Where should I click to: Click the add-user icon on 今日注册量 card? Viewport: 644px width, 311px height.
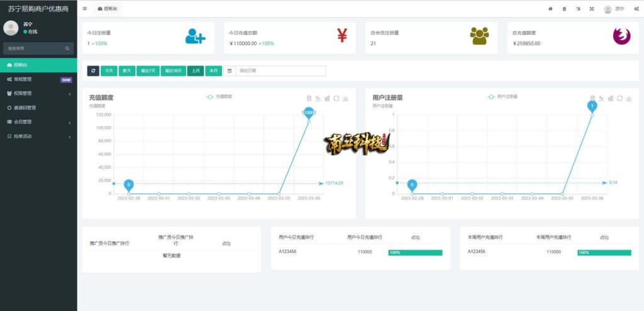(195, 36)
